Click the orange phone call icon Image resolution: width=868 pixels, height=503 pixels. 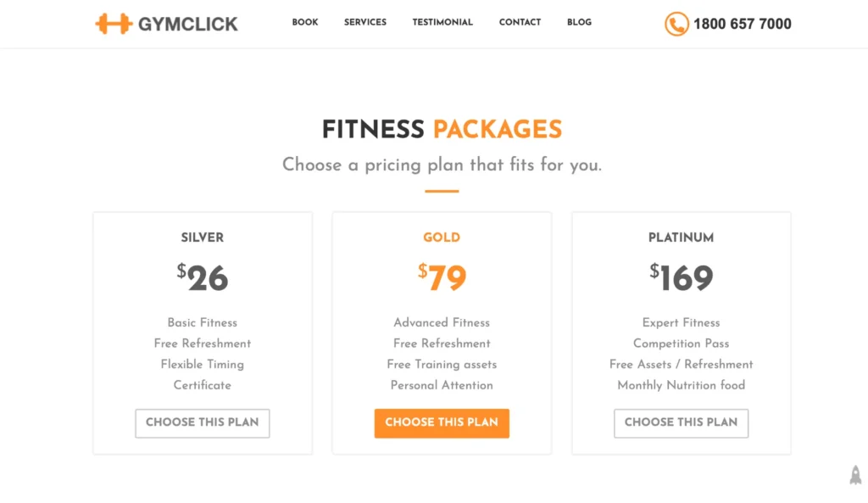[676, 24]
